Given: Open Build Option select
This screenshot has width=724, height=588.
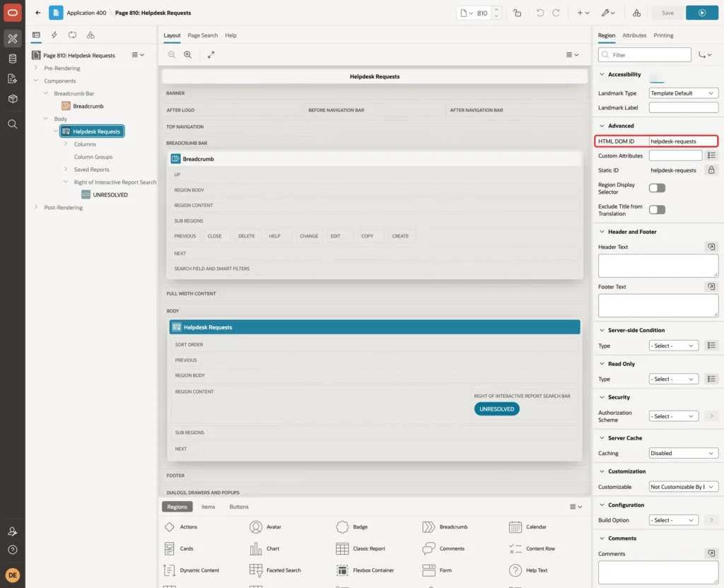Looking at the screenshot, I should click(x=673, y=520).
